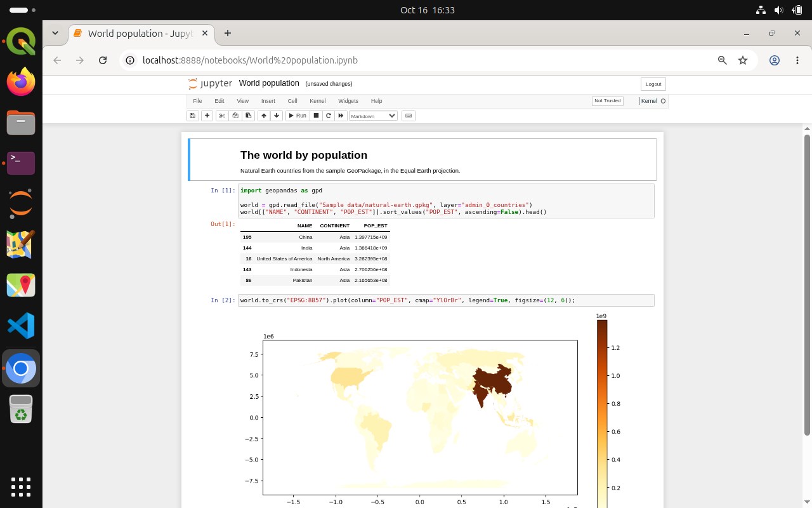The image size is (812, 508).
Task: Open the File menu
Action: coord(197,101)
